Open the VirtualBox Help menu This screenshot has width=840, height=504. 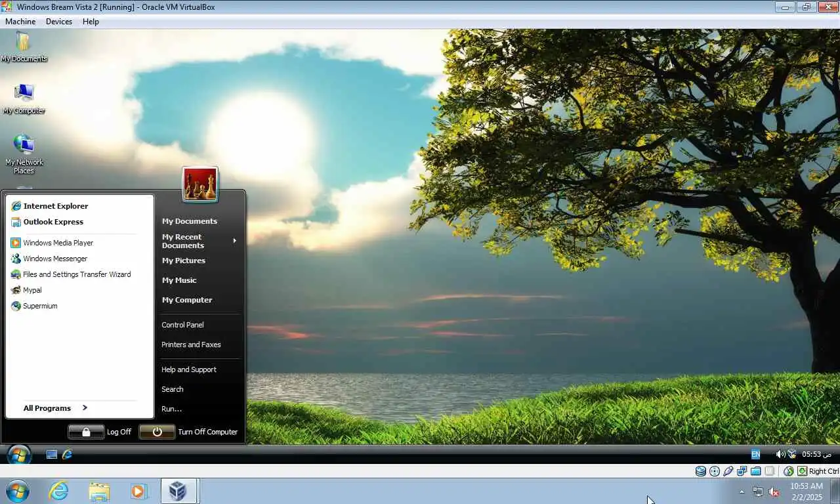pos(91,22)
